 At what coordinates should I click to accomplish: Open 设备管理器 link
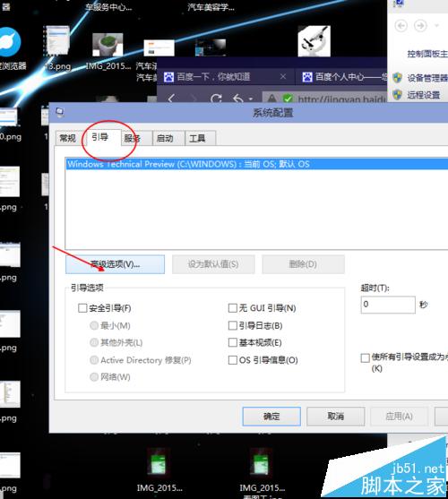tap(427, 78)
